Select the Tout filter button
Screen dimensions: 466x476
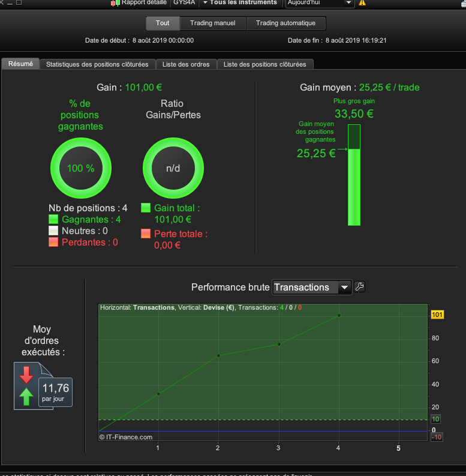(163, 23)
